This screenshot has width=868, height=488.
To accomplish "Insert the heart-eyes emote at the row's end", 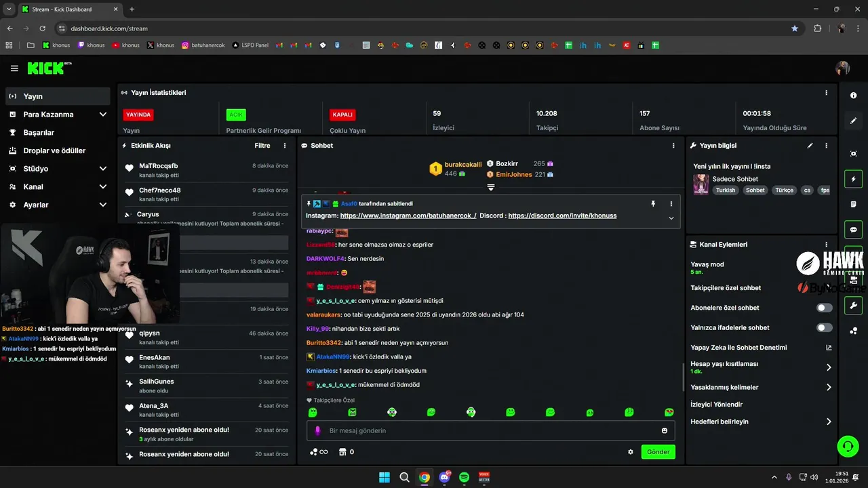I will (669, 412).
